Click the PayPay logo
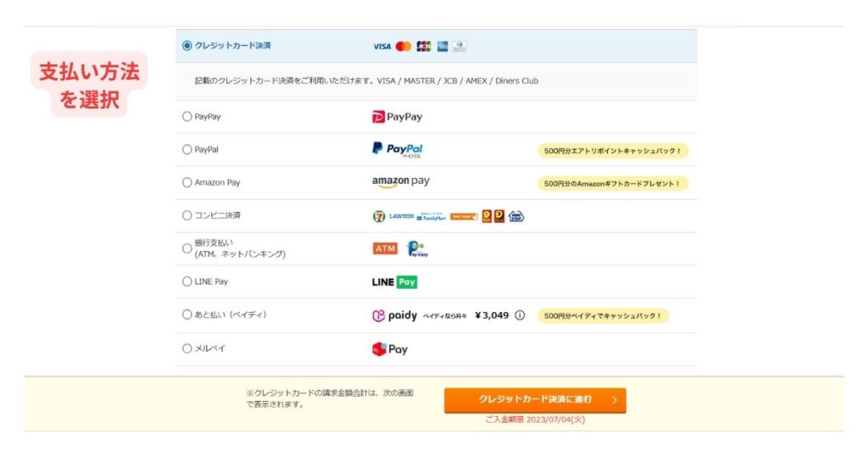This screenshot has width=868, height=456. [397, 117]
